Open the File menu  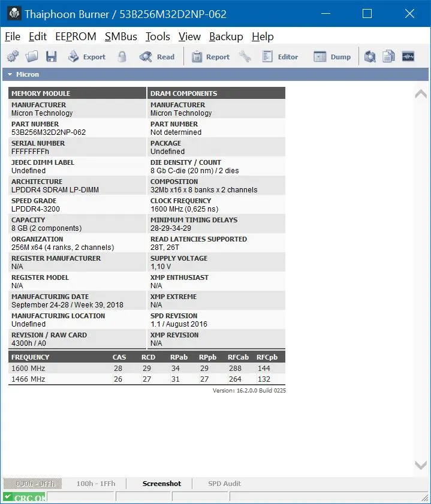[x=13, y=37]
